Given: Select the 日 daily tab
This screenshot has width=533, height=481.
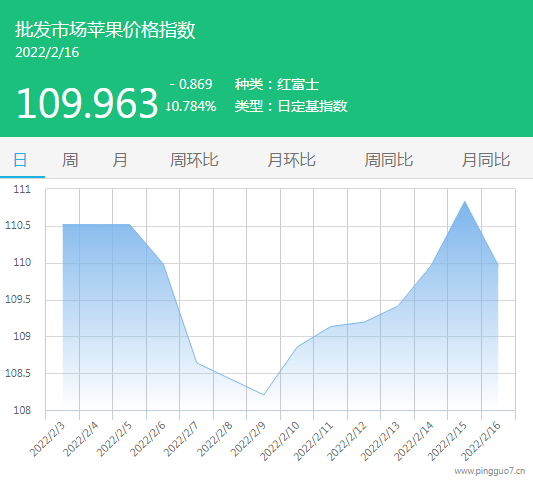Looking at the screenshot, I should (x=20, y=160).
